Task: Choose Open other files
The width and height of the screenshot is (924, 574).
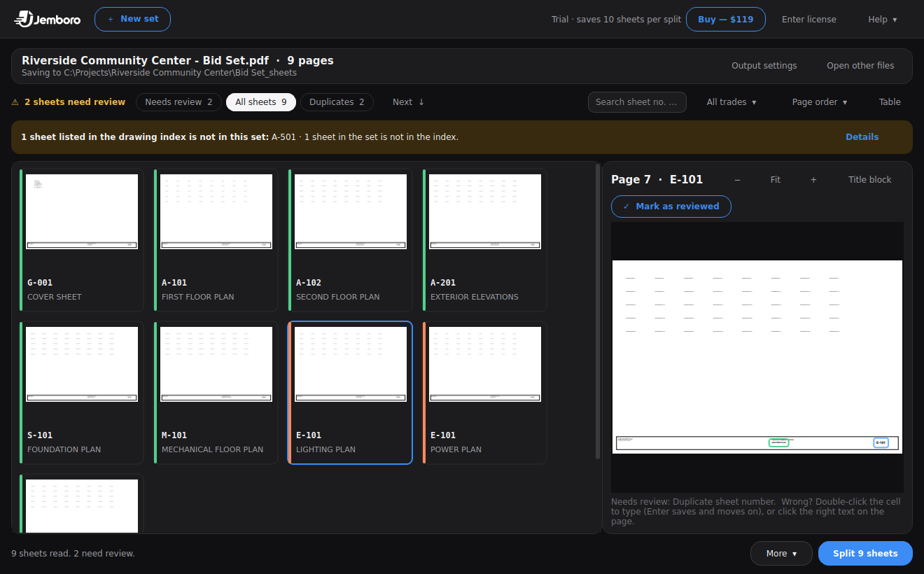Action: 860,66
